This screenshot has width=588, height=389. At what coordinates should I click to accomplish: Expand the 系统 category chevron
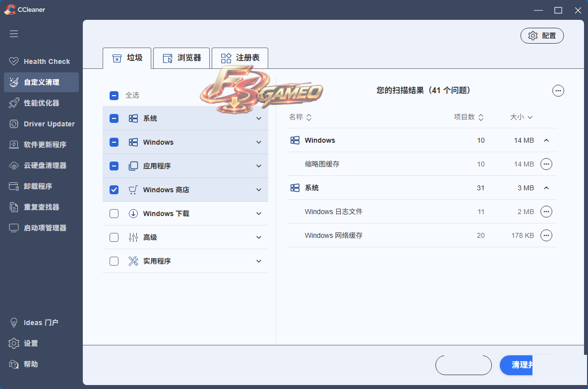(x=259, y=118)
